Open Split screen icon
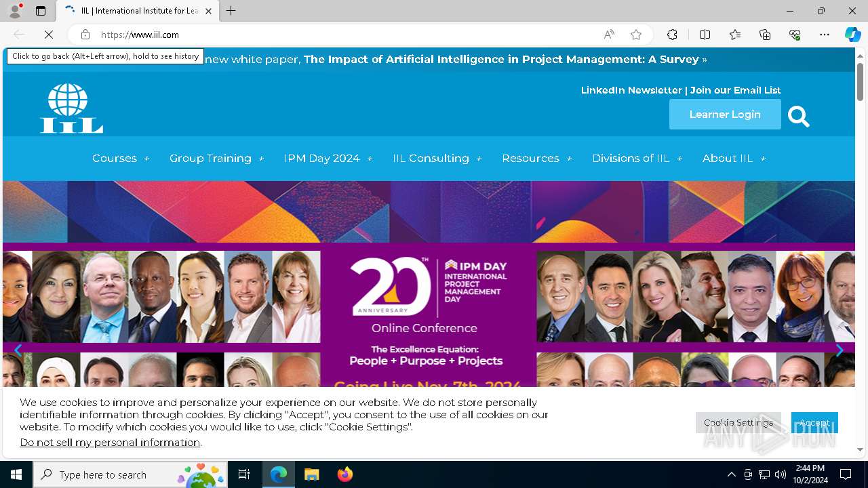 point(705,35)
